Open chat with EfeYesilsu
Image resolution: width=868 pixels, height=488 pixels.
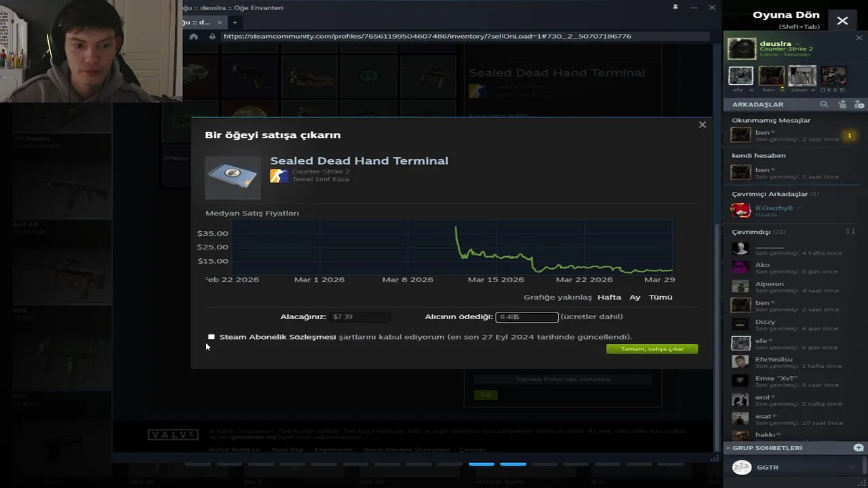pos(791,363)
